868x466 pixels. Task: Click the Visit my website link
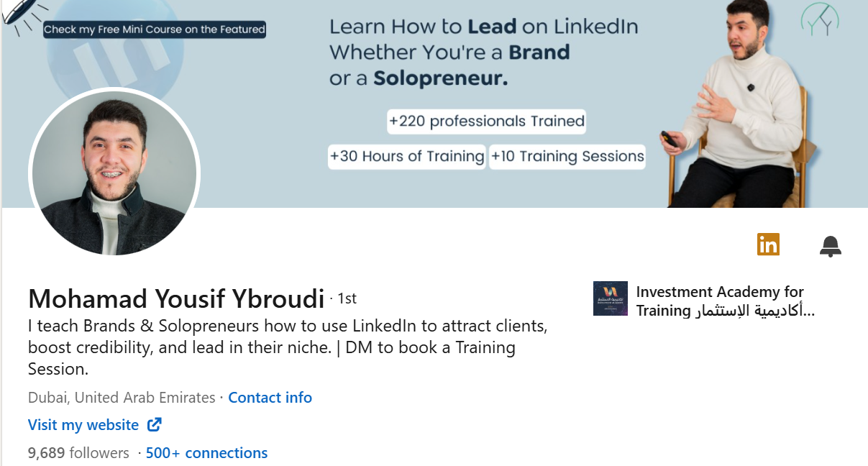[x=82, y=424]
